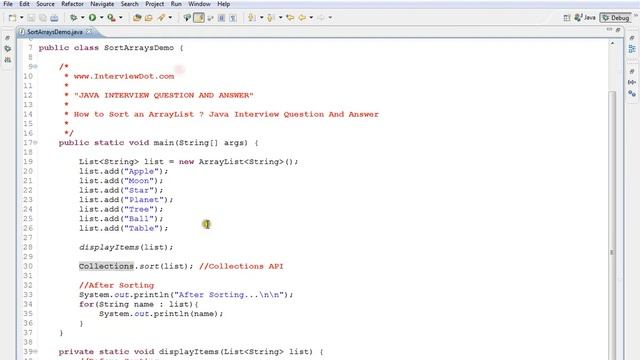Switch to the Java perspective

(585, 18)
